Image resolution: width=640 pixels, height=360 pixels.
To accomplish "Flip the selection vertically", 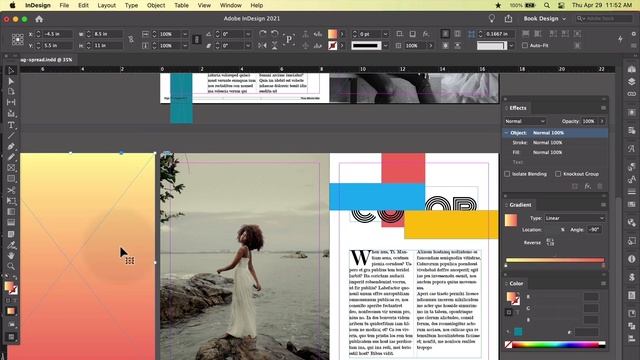I will pos(275,45).
